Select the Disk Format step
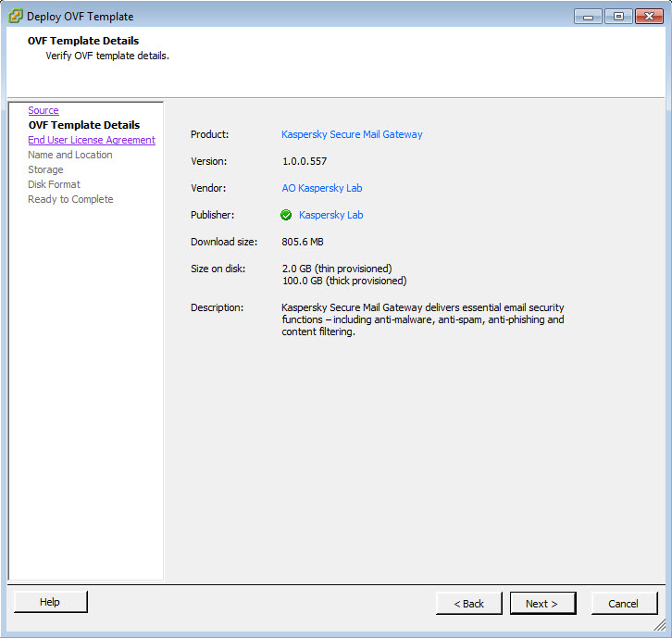The width and height of the screenshot is (672, 638). coord(55,184)
